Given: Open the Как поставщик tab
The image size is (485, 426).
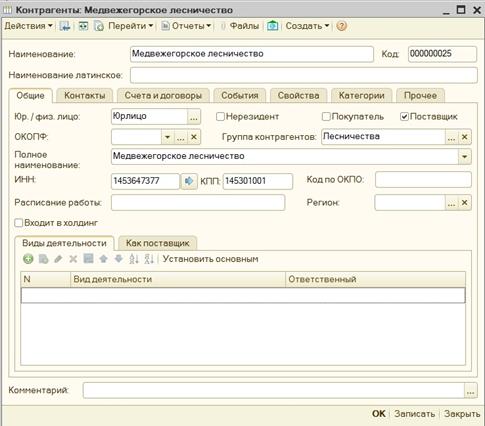Looking at the screenshot, I should pyautogui.click(x=157, y=243).
